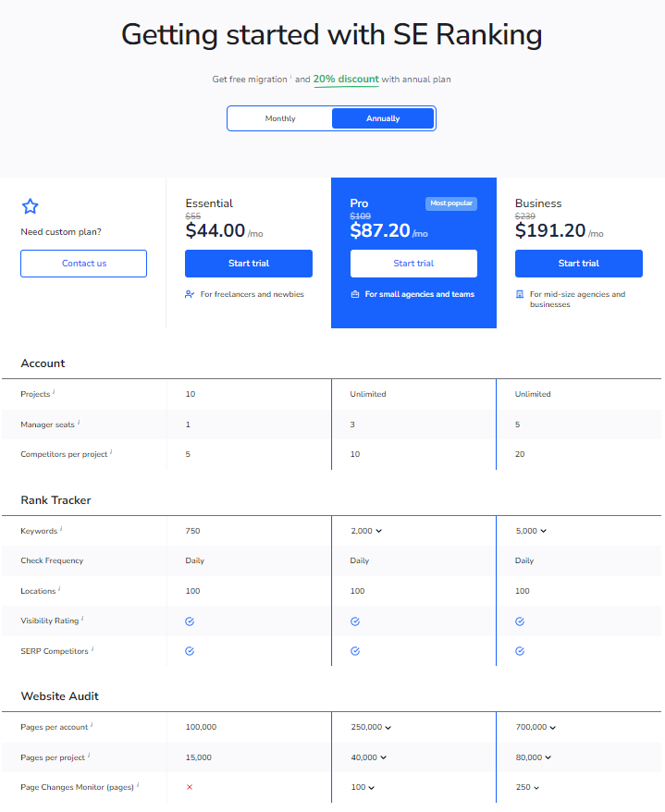
Task: Click the Most popular badge
Action: [451, 203]
